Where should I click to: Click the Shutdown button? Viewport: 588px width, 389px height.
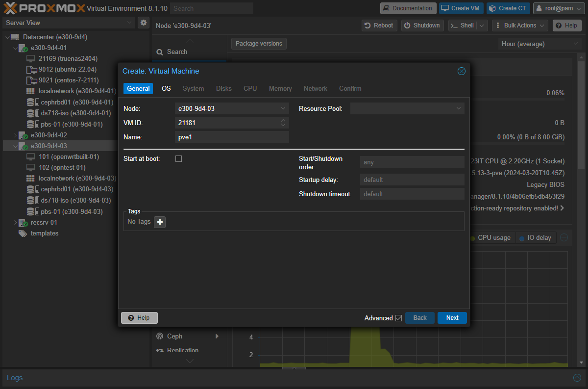coord(422,26)
